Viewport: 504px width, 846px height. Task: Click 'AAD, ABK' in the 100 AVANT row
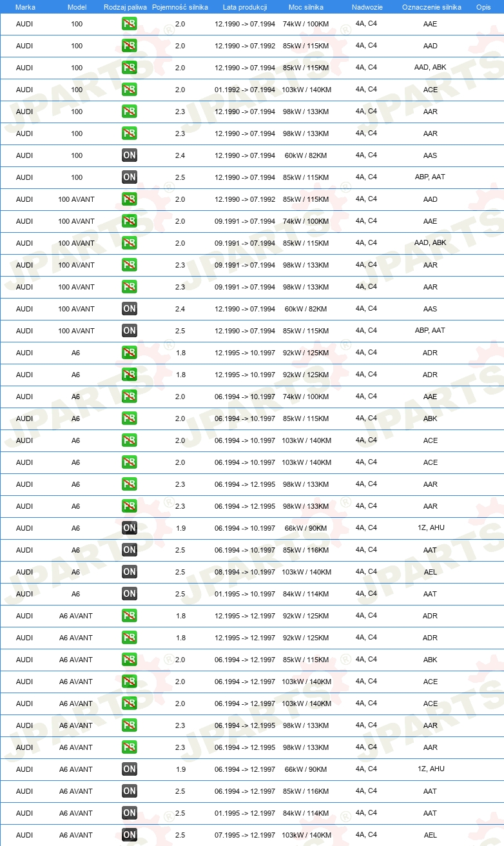(431, 242)
